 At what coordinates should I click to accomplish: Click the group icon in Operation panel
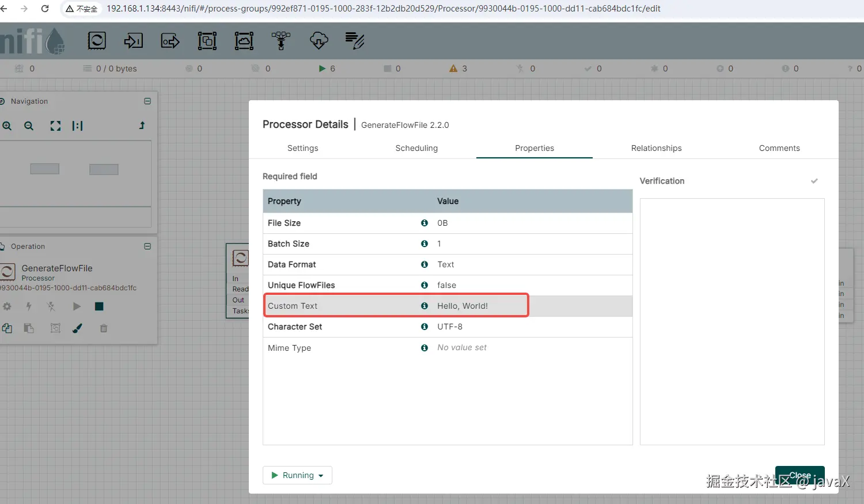pyautogui.click(x=55, y=328)
